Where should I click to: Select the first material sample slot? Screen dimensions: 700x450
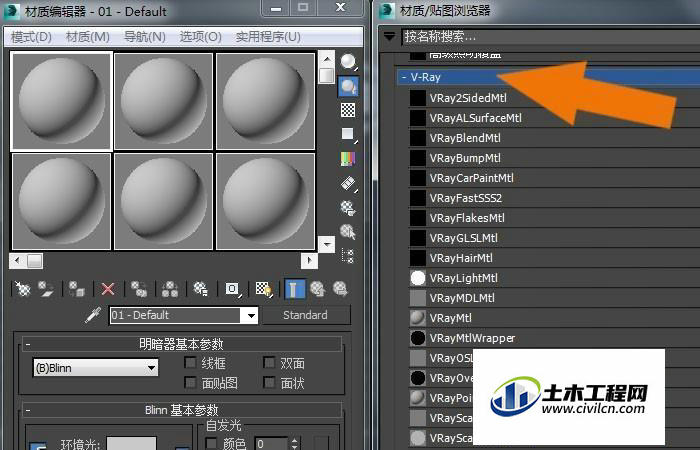62,101
